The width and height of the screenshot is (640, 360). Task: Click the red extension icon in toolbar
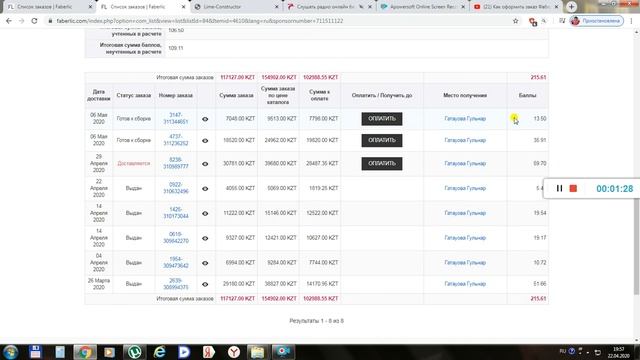point(533,21)
